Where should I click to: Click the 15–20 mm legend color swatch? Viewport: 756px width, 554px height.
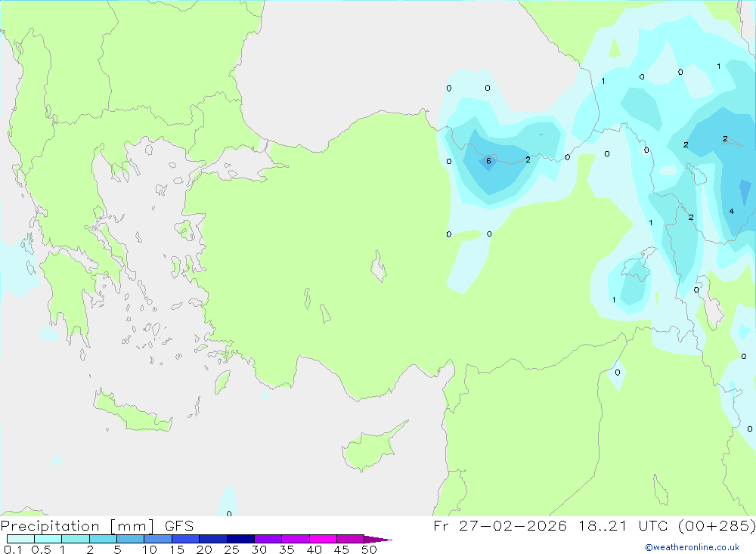(x=185, y=539)
